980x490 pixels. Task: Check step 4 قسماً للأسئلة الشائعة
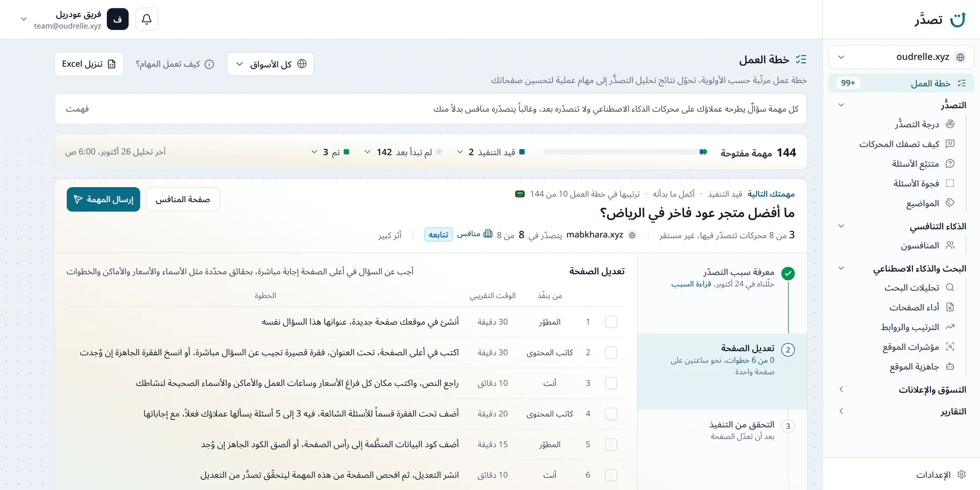611,414
